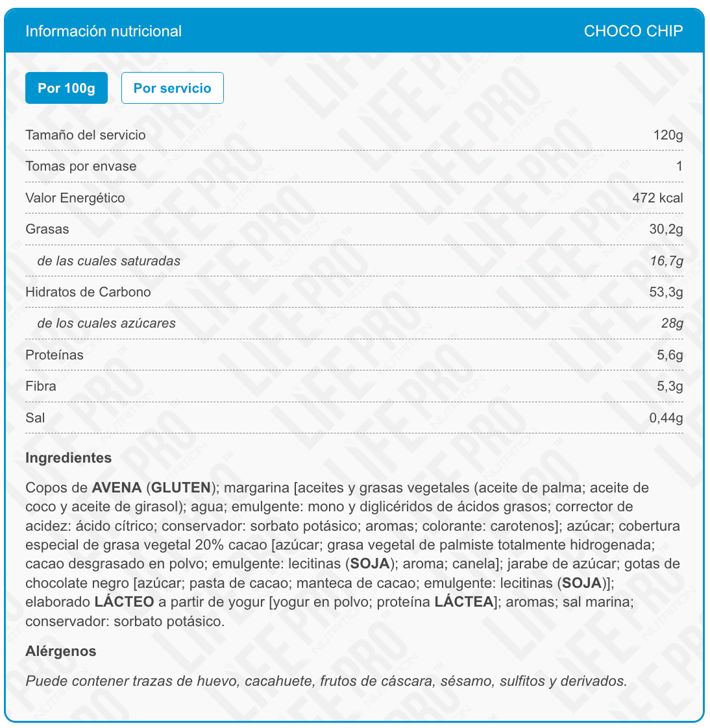Click the "Ingredientes" section heading
The image size is (710, 728).
(x=68, y=457)
